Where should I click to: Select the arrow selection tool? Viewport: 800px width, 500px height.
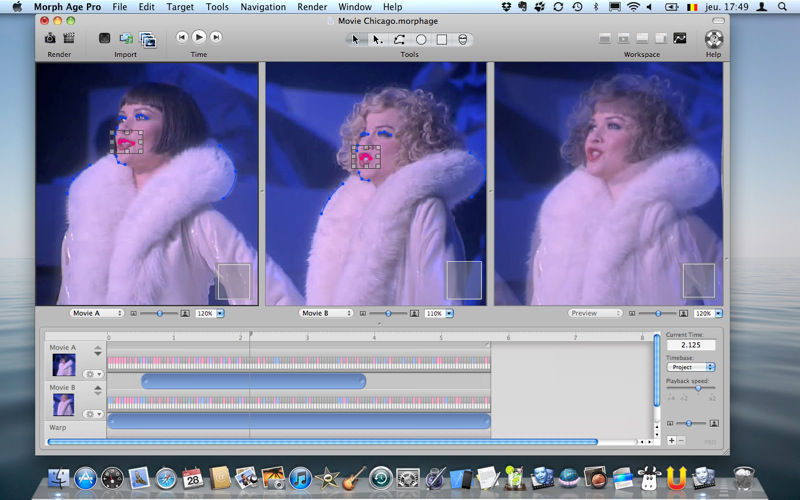tap(355, 39)
